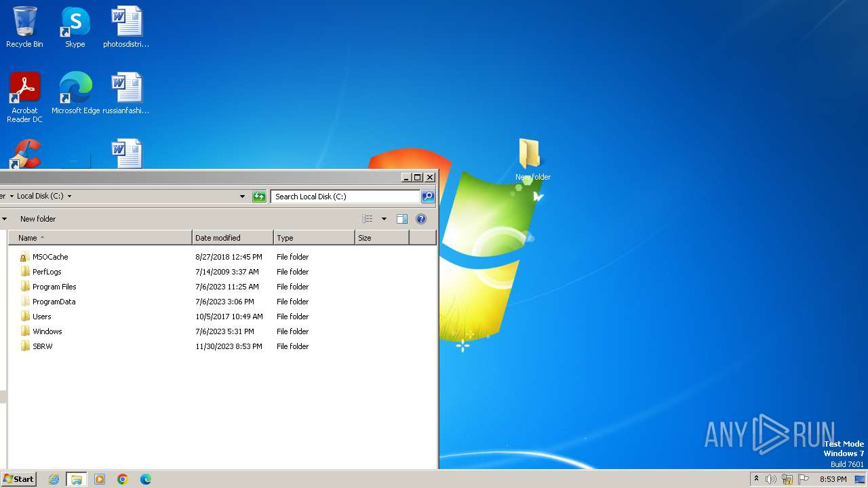868x488 pixels.
Task: Click Show desktop button at taskbar end
Action: [x=860, y=479]
